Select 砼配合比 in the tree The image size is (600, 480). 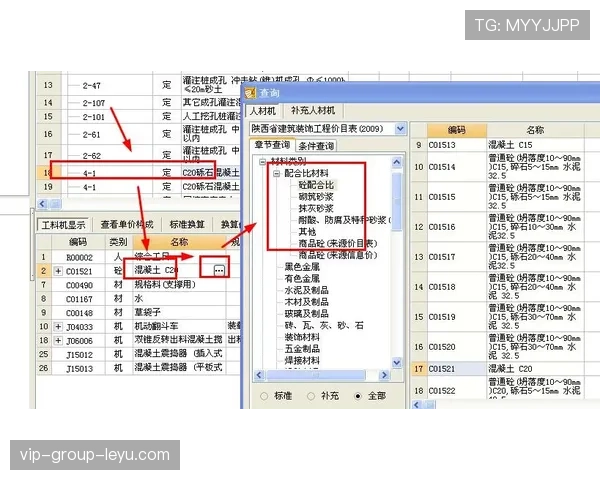(316, 185)
